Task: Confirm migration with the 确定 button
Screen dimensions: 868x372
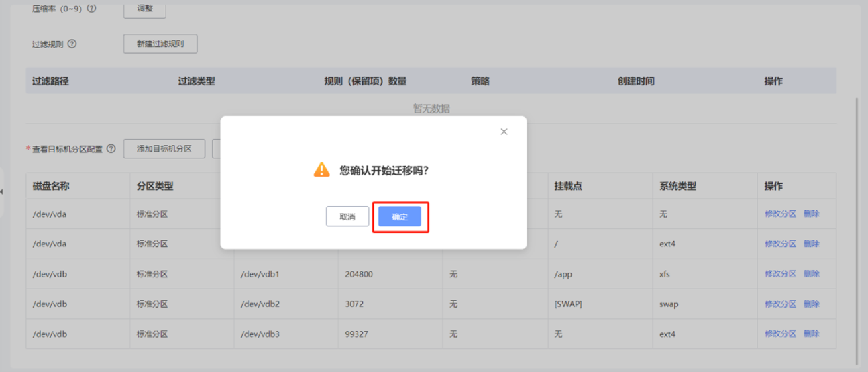Action: 399,216
